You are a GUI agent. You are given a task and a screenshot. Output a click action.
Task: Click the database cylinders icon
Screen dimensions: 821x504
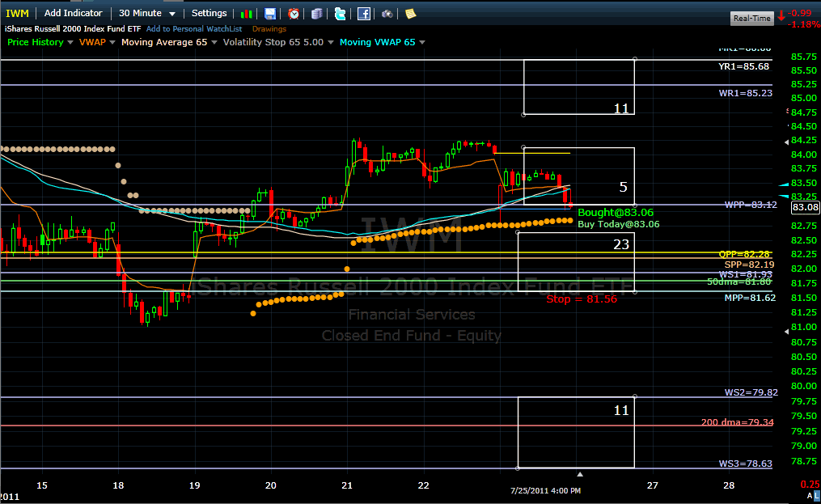[317, 14]
